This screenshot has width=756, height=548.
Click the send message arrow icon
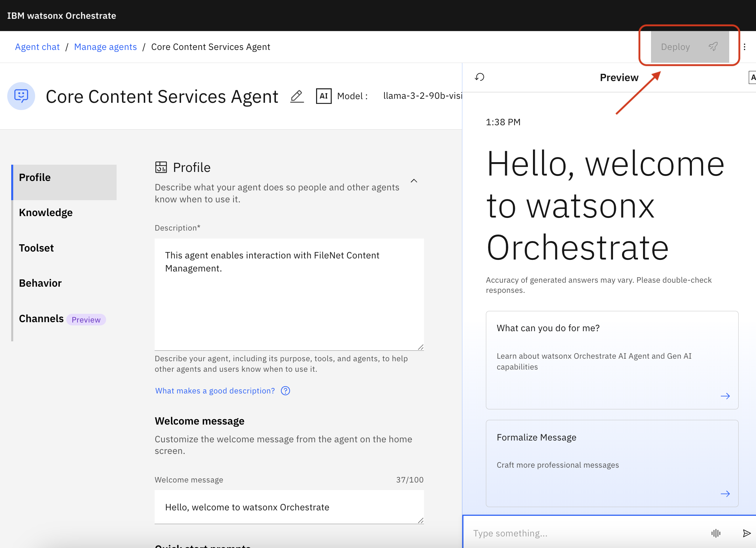pos(746,533)
